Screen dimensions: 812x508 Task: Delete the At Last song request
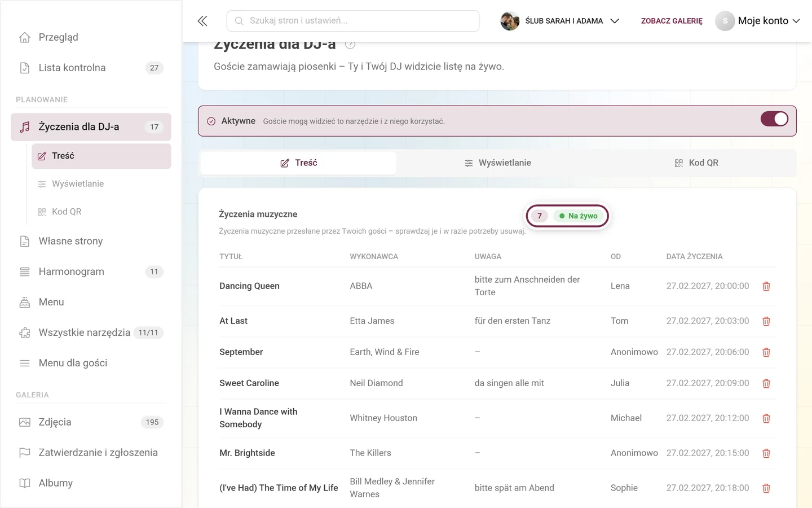(766, 321)
